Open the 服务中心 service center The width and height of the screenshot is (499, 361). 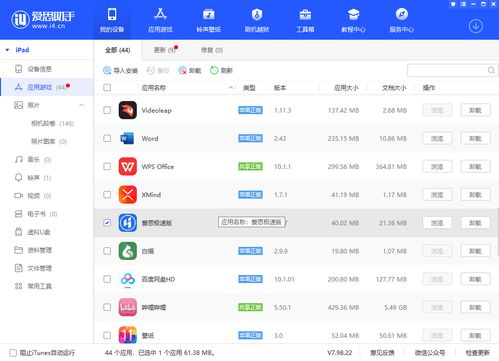402,20
